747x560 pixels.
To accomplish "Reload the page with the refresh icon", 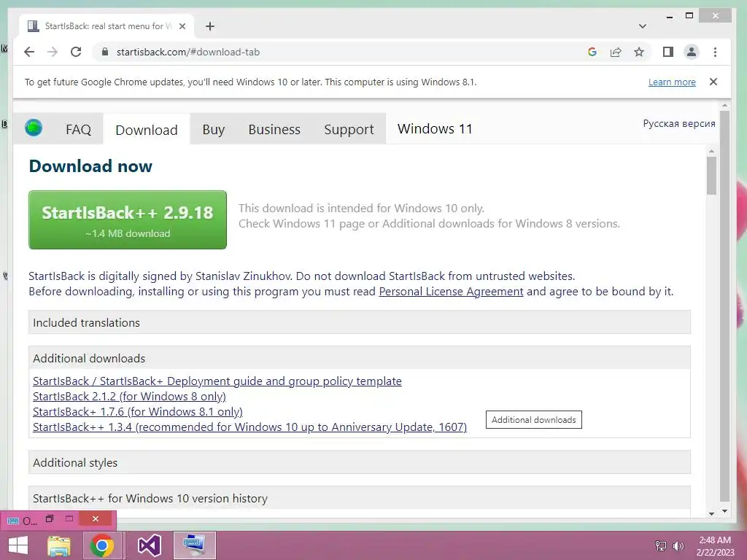I will 76,52.
